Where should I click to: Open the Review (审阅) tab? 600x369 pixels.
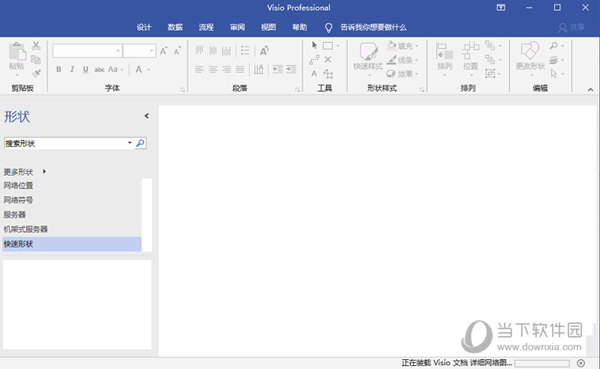(237, 27)
